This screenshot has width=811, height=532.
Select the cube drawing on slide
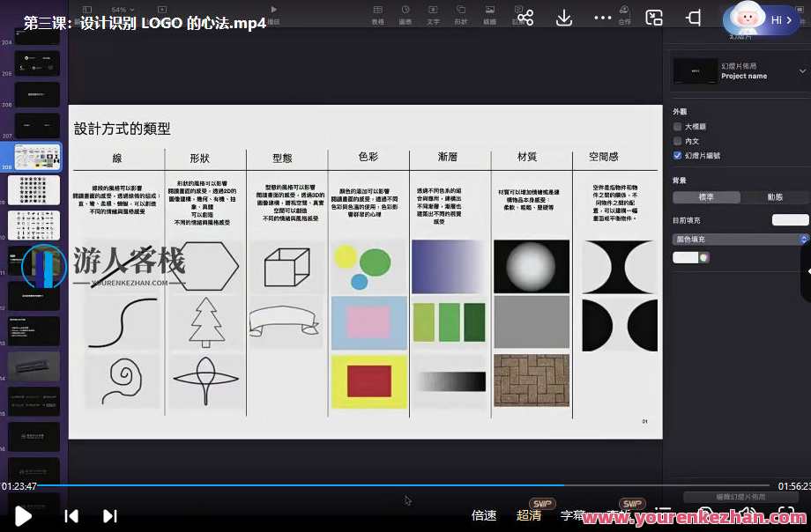click(287, 267)
